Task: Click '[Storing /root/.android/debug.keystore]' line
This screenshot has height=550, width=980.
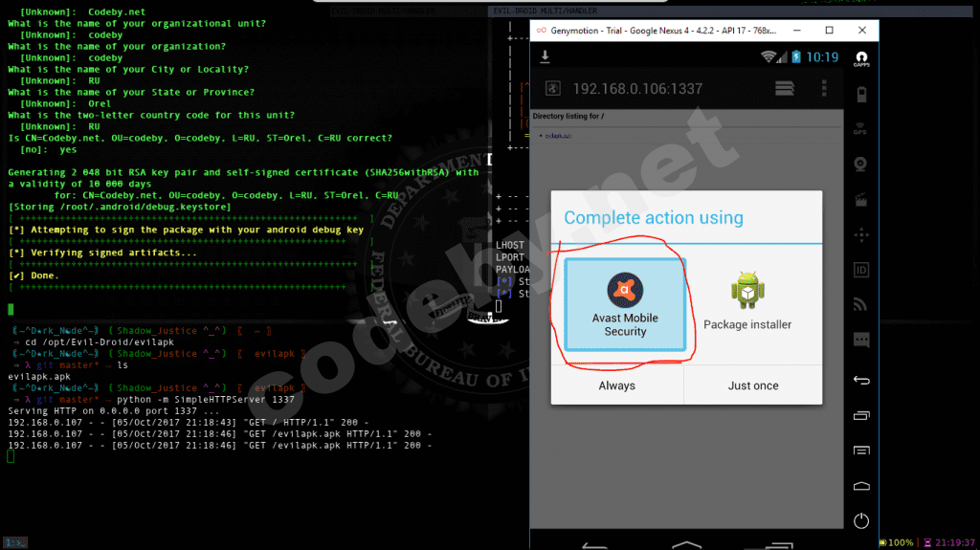Action: pos(120,207)
